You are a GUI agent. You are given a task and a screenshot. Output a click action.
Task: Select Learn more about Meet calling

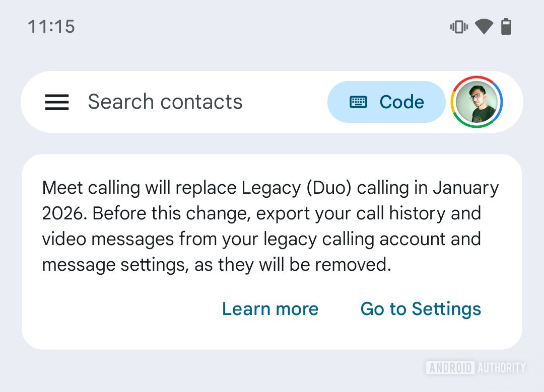coord(270,308)
